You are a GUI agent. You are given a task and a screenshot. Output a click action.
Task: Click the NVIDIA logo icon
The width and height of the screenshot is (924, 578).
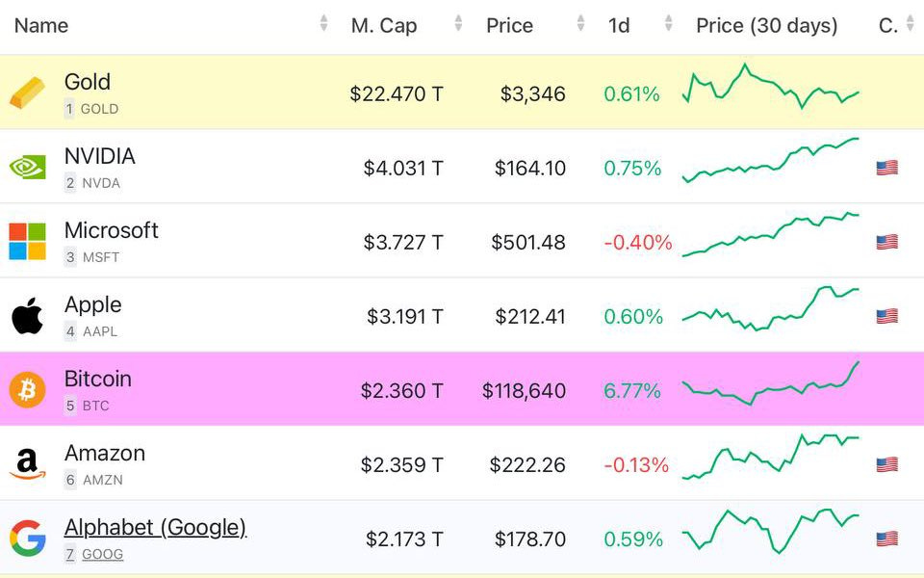click(27, 168)
